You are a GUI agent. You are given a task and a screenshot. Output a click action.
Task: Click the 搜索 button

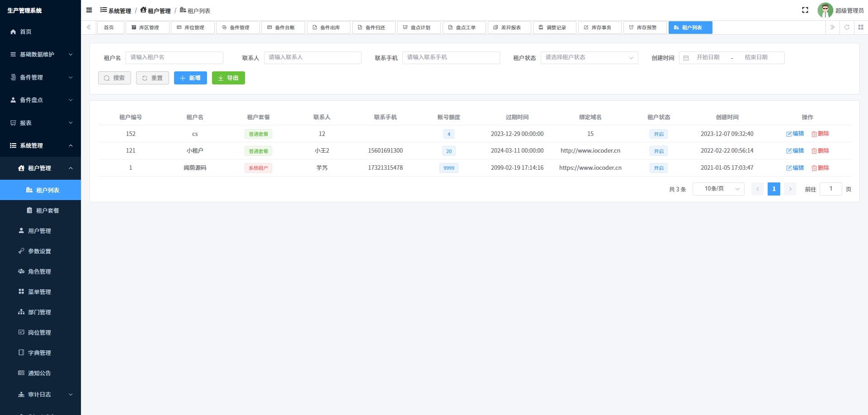[x=114, y=78]
